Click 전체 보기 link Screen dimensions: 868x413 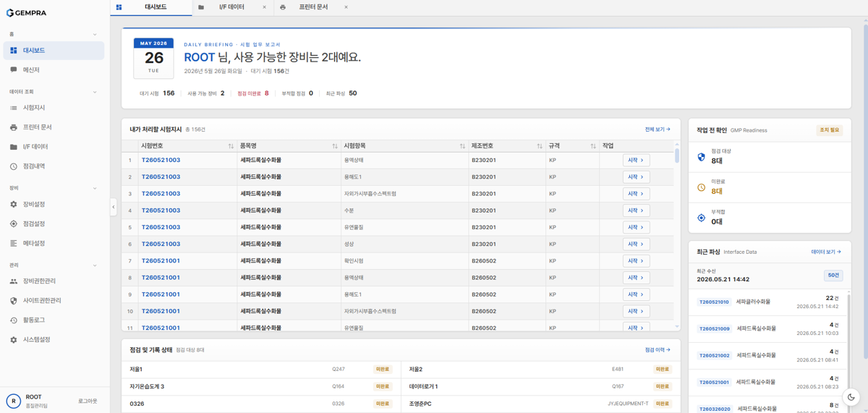pos(658,129)
